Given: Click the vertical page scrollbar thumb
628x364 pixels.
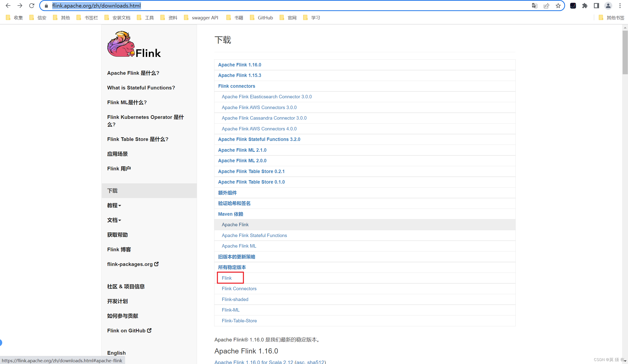Looking at the screenshot, I should pos(625,52).
